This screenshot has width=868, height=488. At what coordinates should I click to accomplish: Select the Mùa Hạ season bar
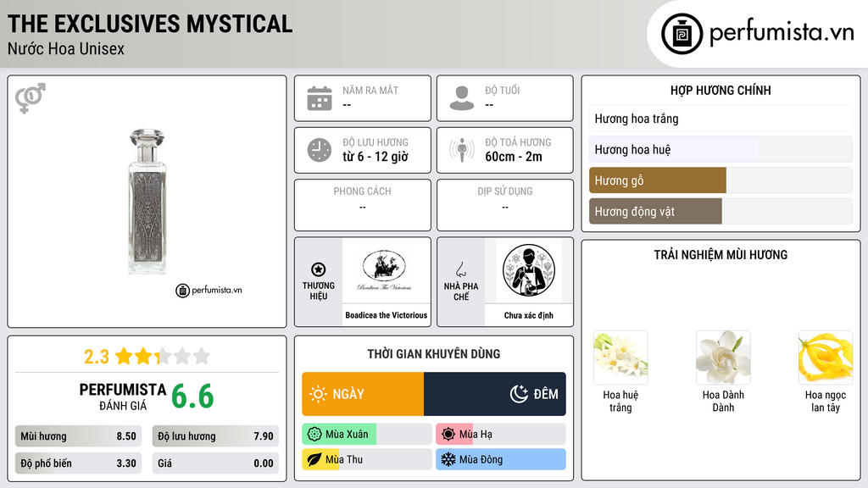point(501,435)
